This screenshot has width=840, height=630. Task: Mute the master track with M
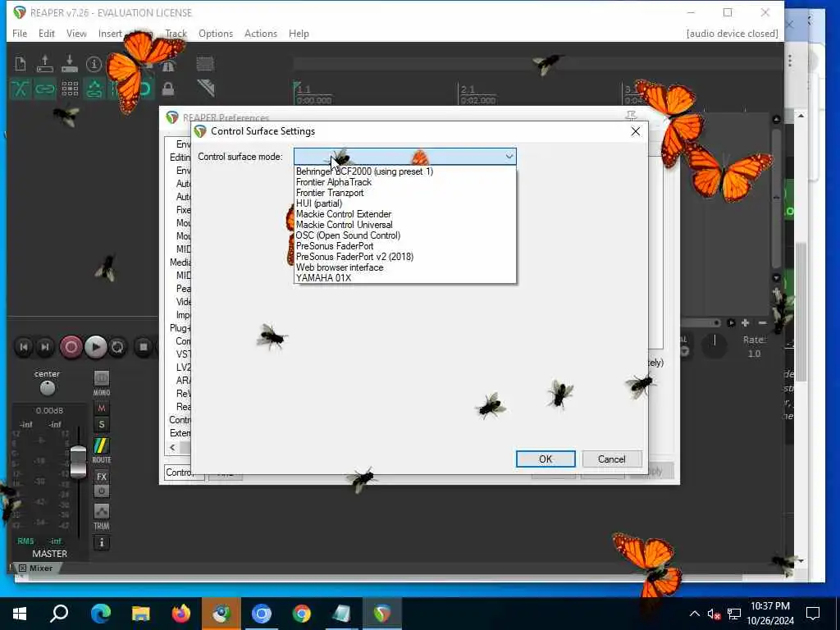point(101,409)
